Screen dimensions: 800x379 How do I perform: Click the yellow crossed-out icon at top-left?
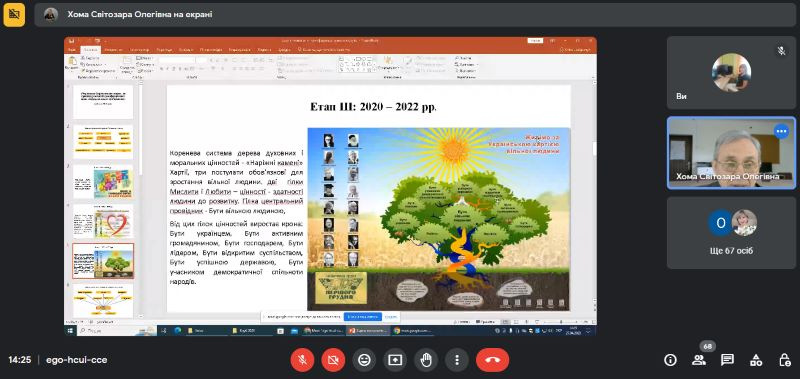pos(14,14)
